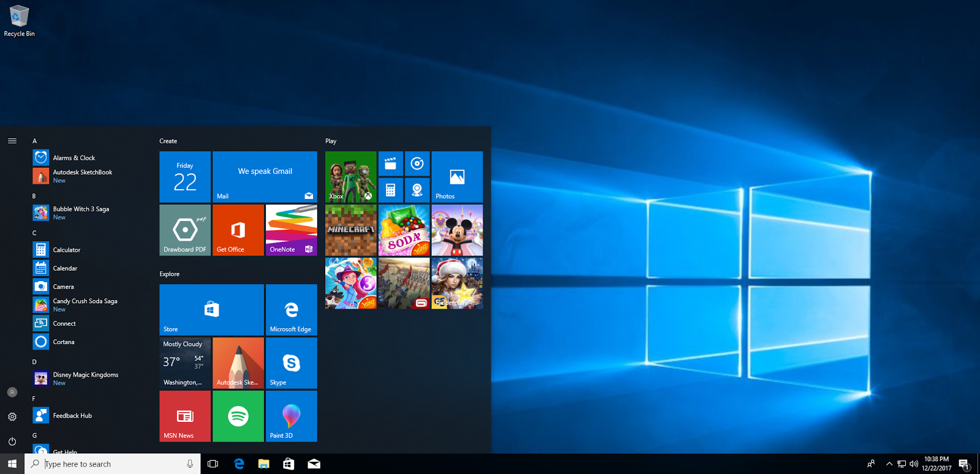Image resolution: width=980 pixels, height=474 pixels.
Task: Open the OneNote tile
Action: coord(292,230)
